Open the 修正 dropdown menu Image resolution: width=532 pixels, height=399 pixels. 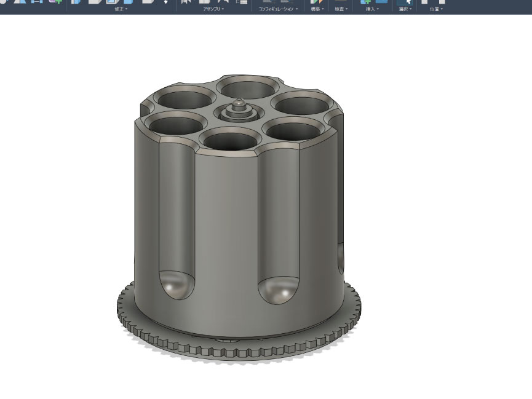121,10
